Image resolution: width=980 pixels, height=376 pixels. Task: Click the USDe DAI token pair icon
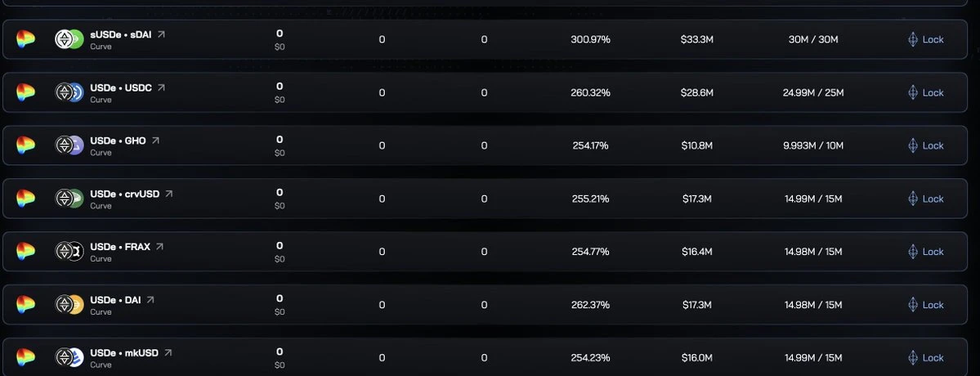(69, 305)
